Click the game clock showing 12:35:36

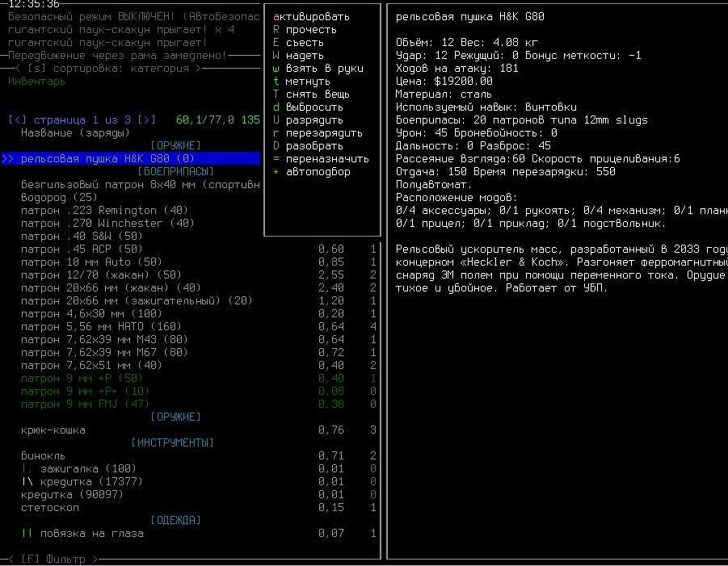tap(34, 4)
